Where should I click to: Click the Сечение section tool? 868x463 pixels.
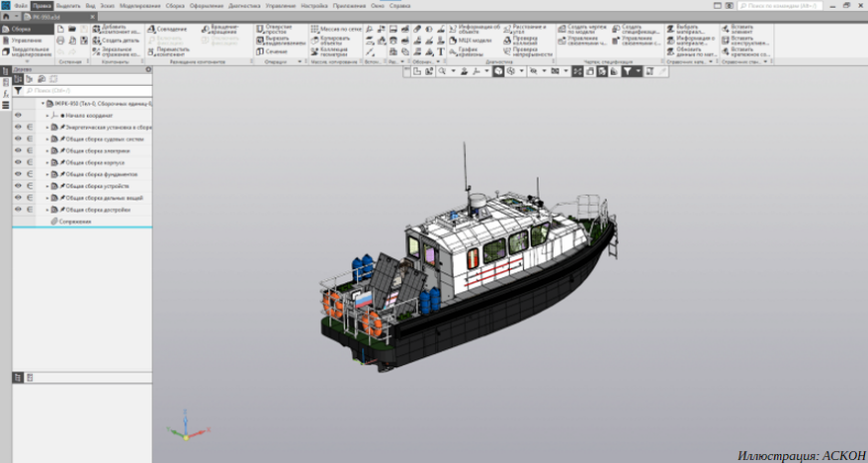(x=271, y=52)
